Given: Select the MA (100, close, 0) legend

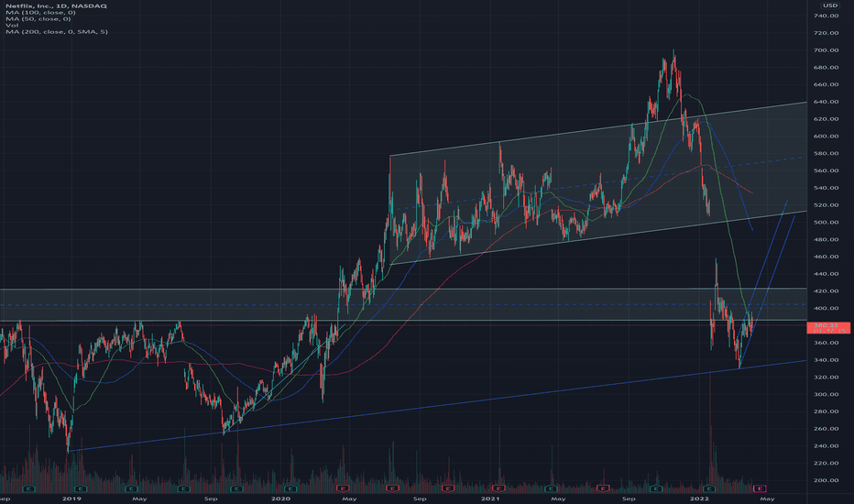Looking at the screenshot, I should click(x=40, y=12).
